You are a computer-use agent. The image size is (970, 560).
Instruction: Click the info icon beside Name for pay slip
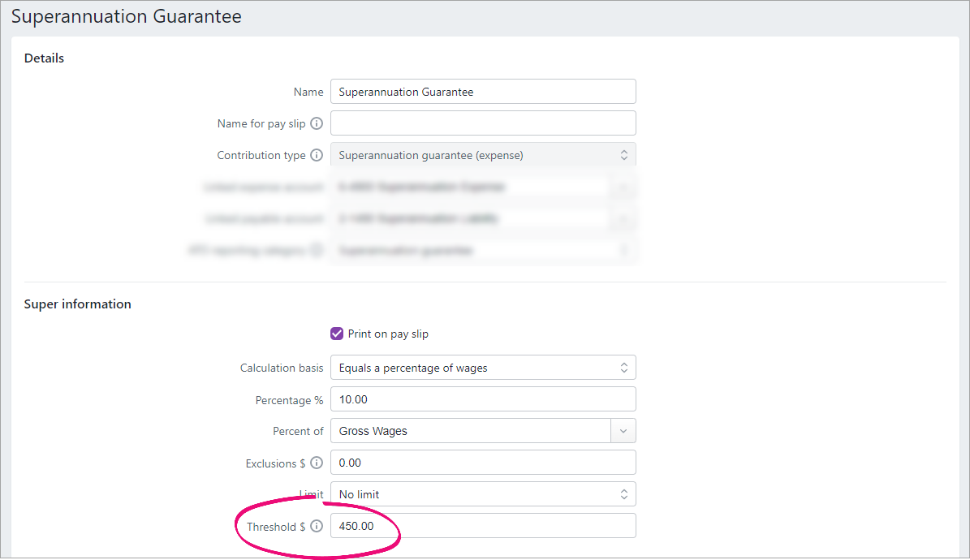tap(317, 124)
